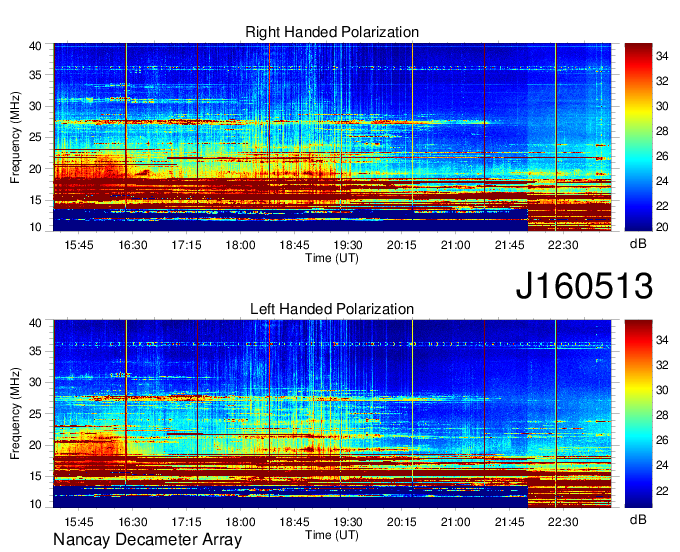This screenshot has width=680, height=552.
Task: Click the dB unit label under Left Handed colorbar
Action: tap(638, 520)
